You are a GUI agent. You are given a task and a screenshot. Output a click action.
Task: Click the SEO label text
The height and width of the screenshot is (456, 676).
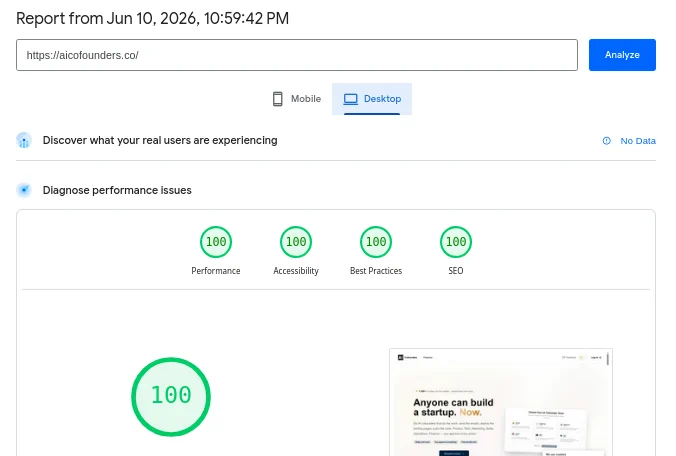tap(456, 271)
